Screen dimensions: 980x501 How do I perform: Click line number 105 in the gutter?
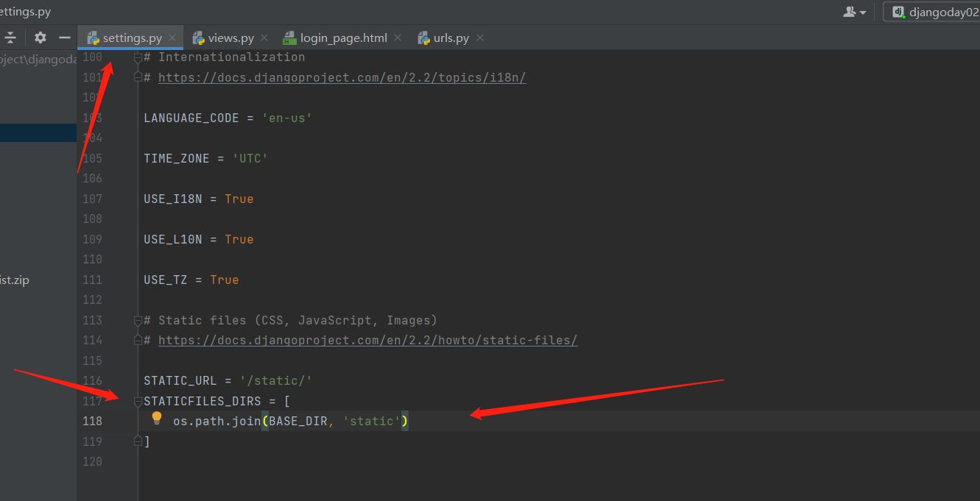coord(93,158)
